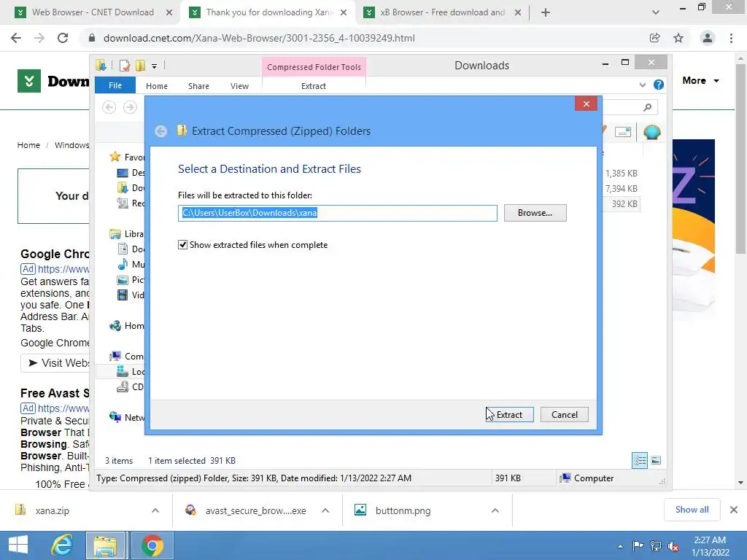Click the Extract button in the dialog
747x560 pixels.
point(509,415)
